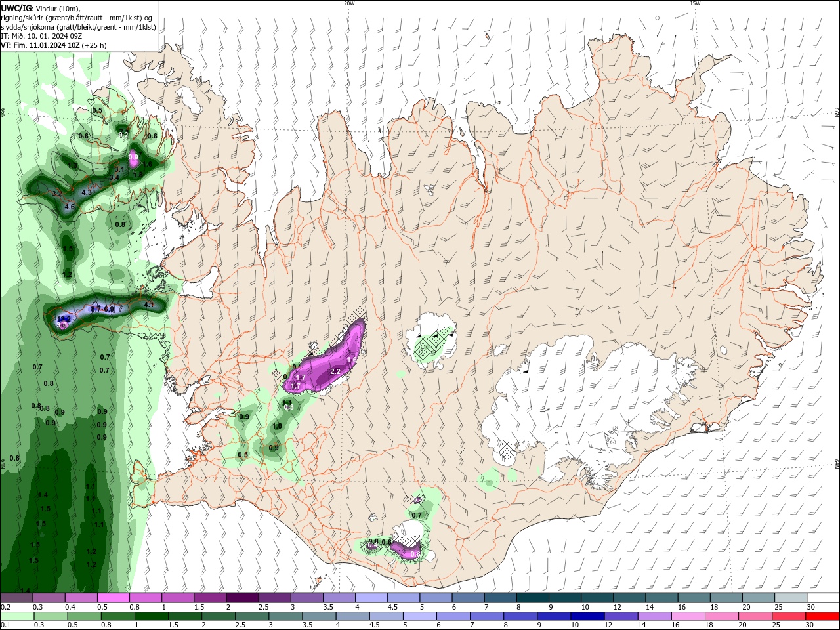Click the 1.3 precipitation value
840x630 pixels.
(72, 166)
